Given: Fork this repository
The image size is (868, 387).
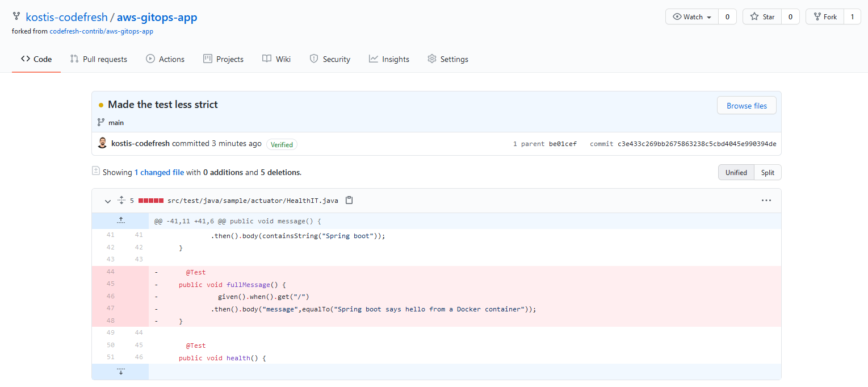Looking at the screenshot, I should click(x=825, y=17).
